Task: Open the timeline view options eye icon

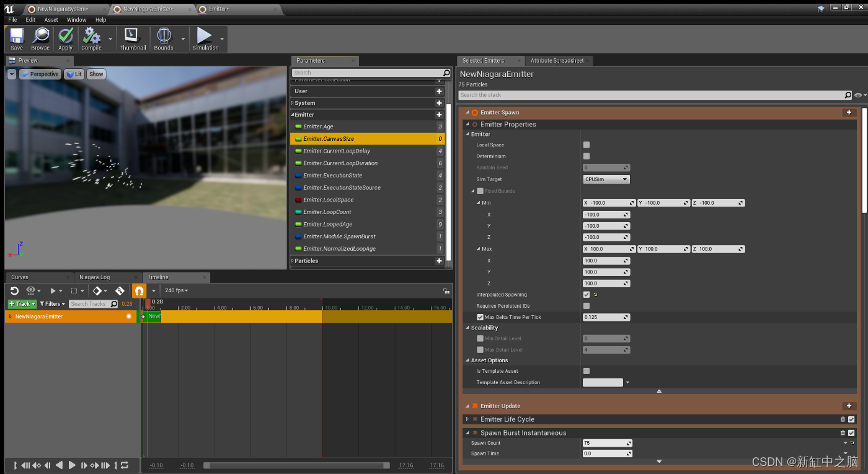Action: pos(31,290)
